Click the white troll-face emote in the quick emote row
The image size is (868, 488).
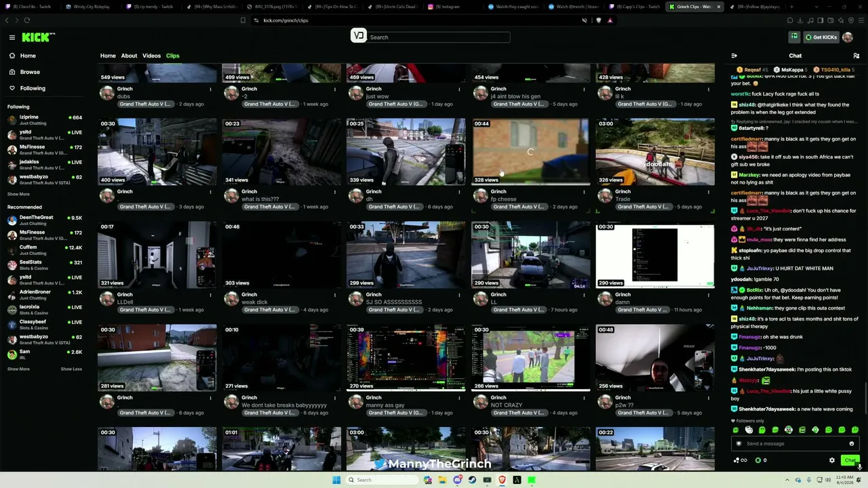tap(749, 430)
